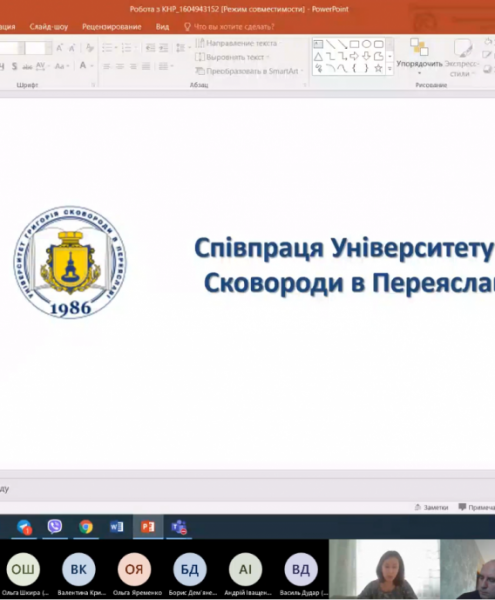Viewport: 495px width, 600px height.
Task: Open Заметки notes pane button
Action: click(431, 507)
